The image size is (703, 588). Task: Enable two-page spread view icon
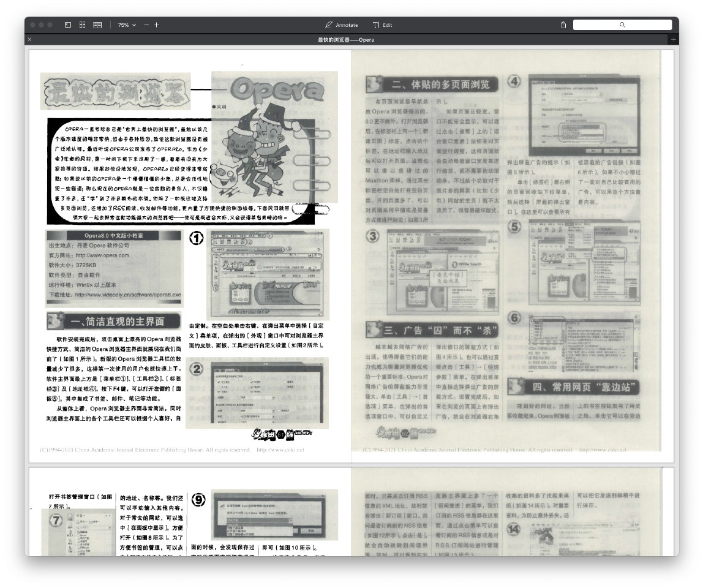coord(97,25)
